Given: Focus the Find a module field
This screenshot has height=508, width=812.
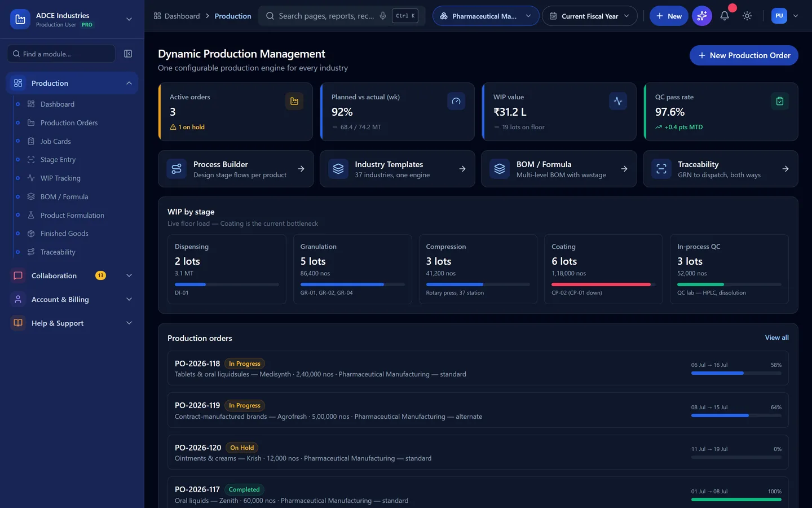Looking at the screenshot, I should click(x=61, y=54).
